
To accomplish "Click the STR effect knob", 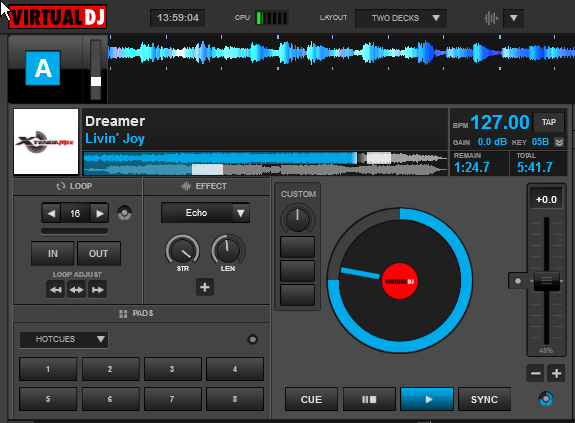I will tap(183, 251).
